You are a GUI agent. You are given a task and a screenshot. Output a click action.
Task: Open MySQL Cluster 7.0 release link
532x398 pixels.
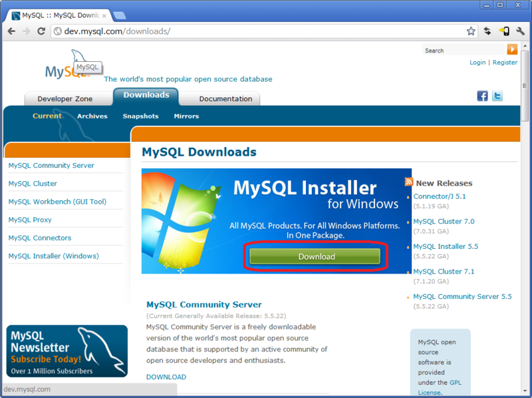[444, 222]
